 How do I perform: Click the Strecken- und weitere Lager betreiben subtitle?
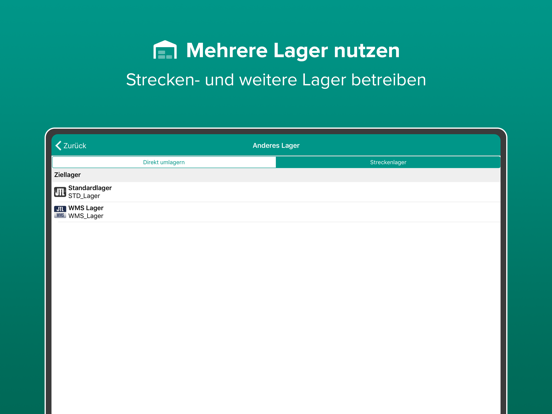point(276,80)
